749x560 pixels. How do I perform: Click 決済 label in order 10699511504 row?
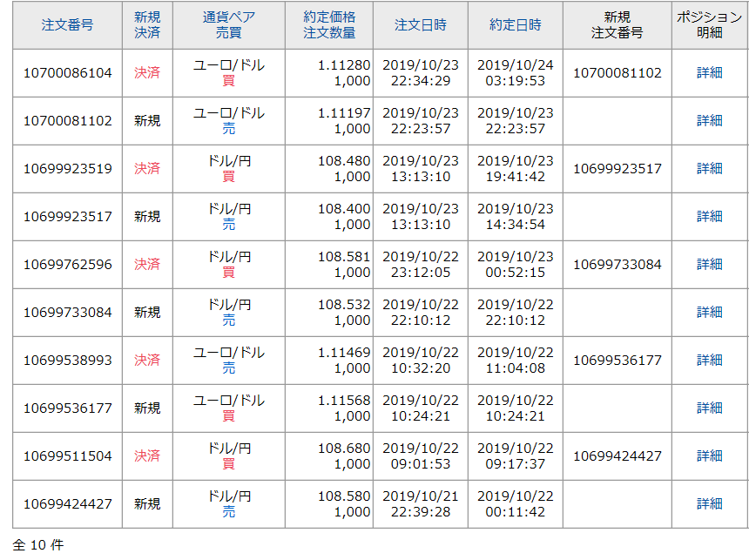pos(147,455)
